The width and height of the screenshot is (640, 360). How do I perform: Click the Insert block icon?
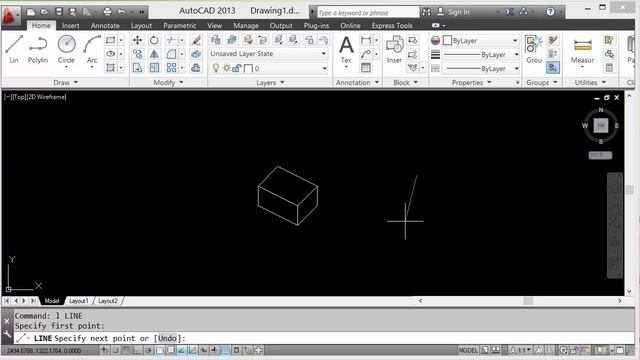coord(394,49)
